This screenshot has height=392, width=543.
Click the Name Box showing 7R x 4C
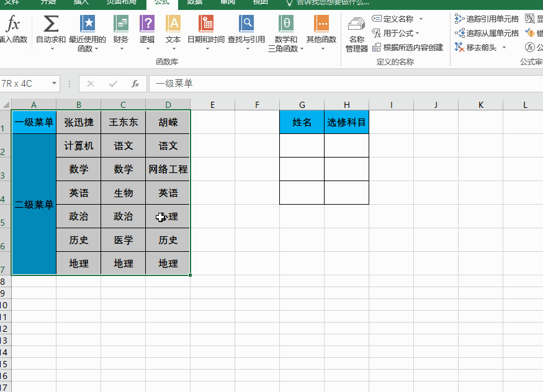25,84
